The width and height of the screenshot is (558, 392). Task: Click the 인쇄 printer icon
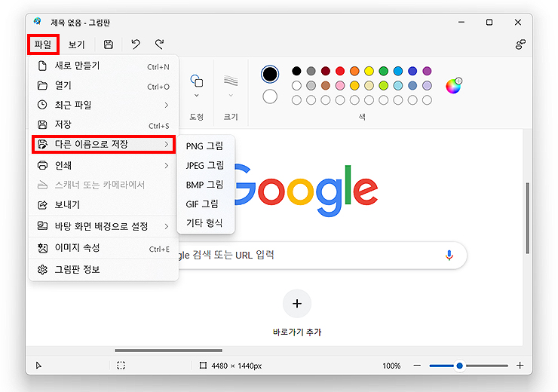pyautogui.click(x=42, y=165)
